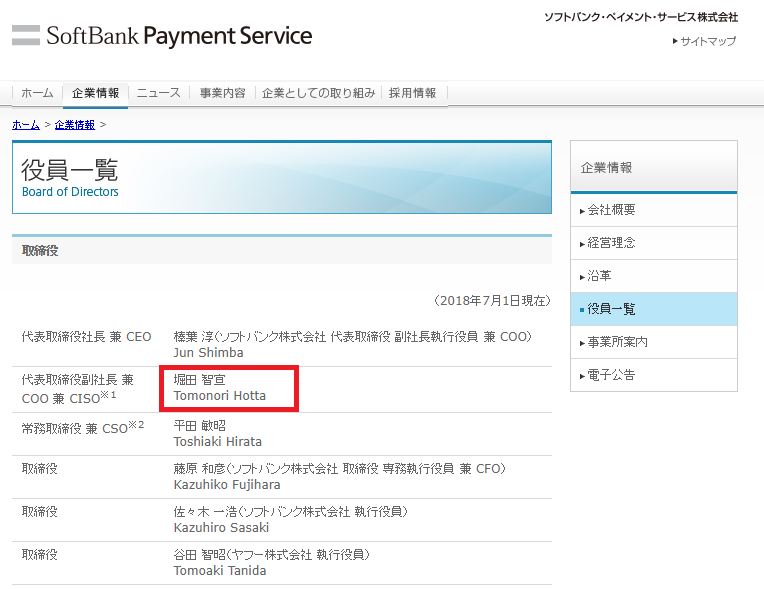764x589 pixels.
Task: Click the name Kazuhiro Sasaki
Action: coord(221,528)
